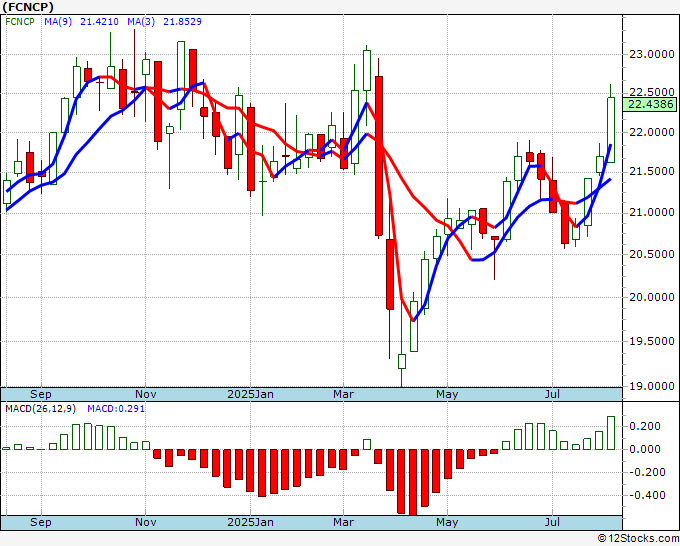Click the MA(3) legend label
Viewport: 680px width, 546px height.
[x=141, y=22]
